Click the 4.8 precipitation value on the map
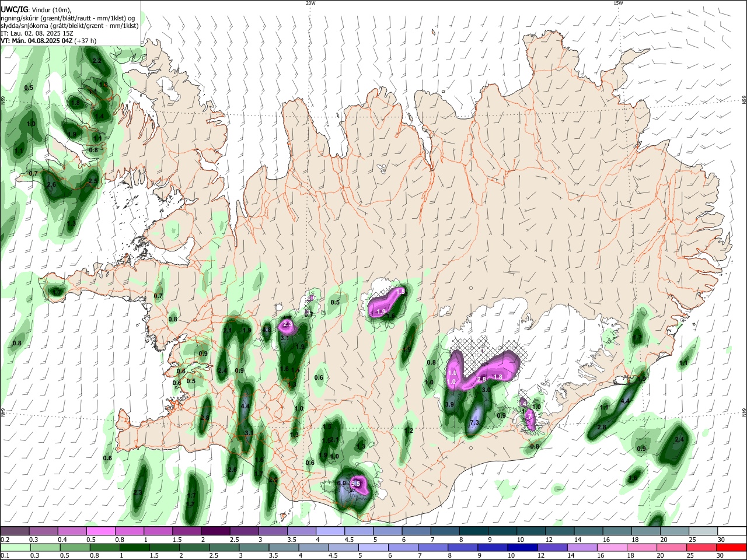The height and width of the screenshot is (560, 747). pyautogui.click(x=267, y=330)
